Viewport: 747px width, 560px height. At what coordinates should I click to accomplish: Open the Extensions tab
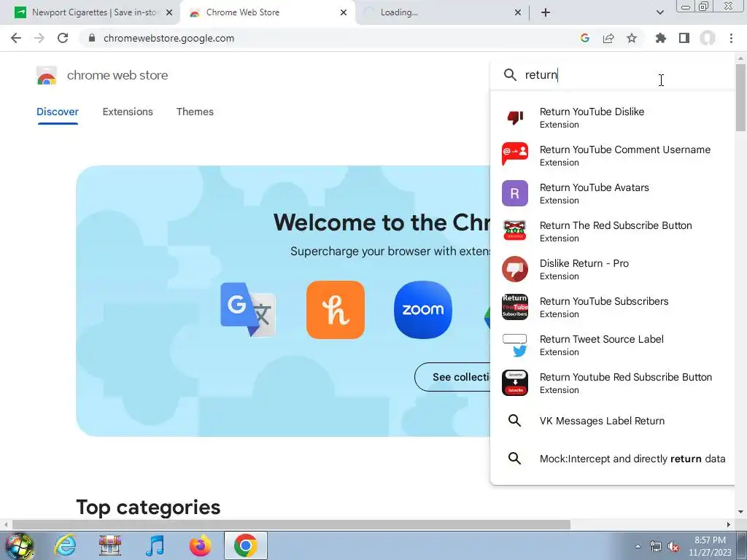tap(128, 112)
